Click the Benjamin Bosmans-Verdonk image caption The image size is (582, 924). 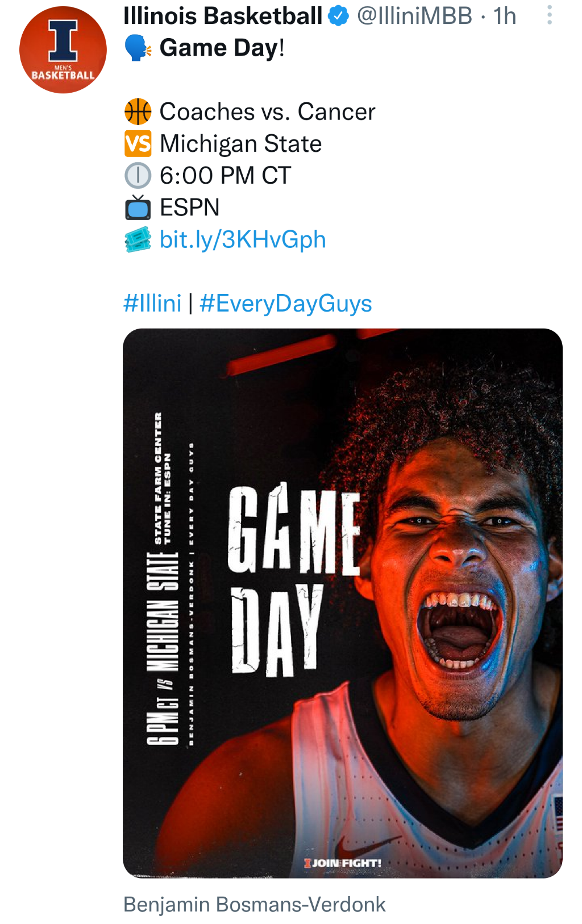click(254, 904)
